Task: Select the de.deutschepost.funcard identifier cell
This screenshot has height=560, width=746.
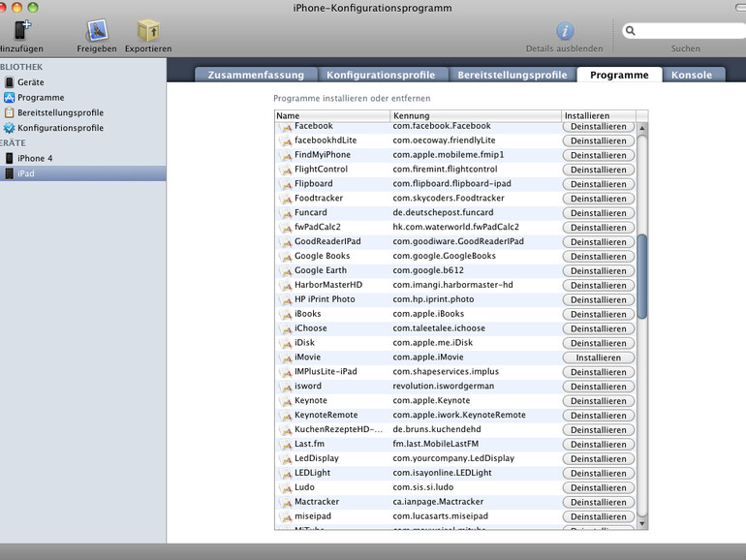Action: pyautogui.click(x=476, y=213)
